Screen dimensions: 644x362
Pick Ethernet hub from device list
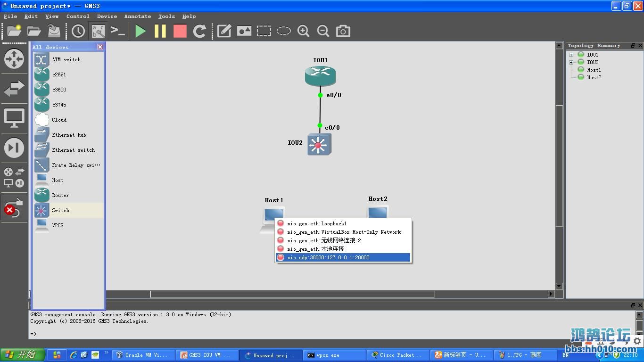[x=67, y=135]
